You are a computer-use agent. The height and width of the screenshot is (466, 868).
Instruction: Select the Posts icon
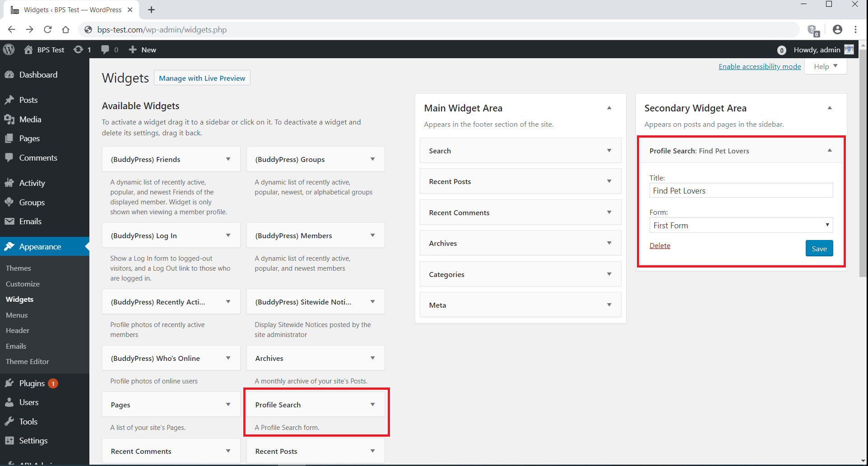(x=10, y=100)
